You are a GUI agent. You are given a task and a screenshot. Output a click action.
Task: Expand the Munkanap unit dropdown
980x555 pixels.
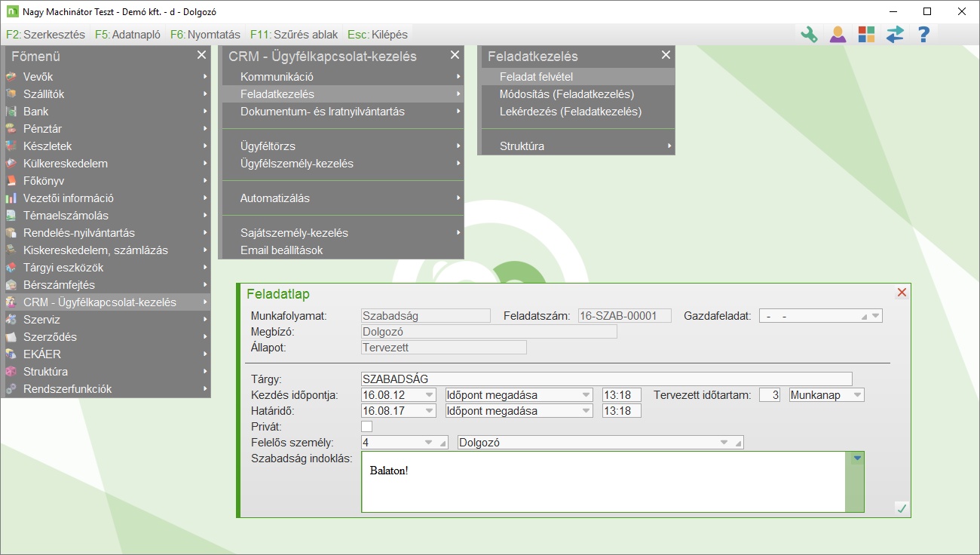point(856,394)
